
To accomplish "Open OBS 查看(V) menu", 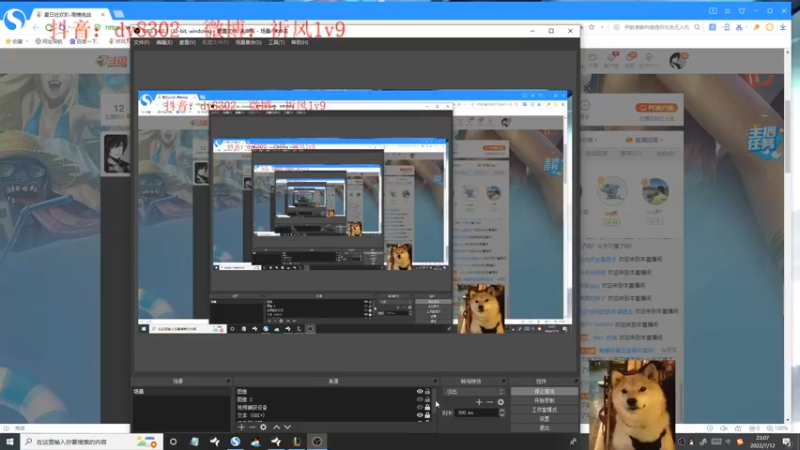I will click(187, 42).
